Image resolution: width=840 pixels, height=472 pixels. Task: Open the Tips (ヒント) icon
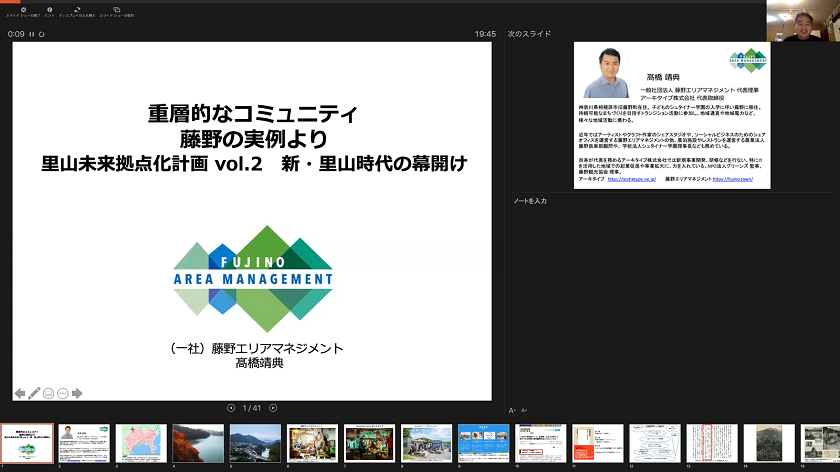[x=49, y=10]
